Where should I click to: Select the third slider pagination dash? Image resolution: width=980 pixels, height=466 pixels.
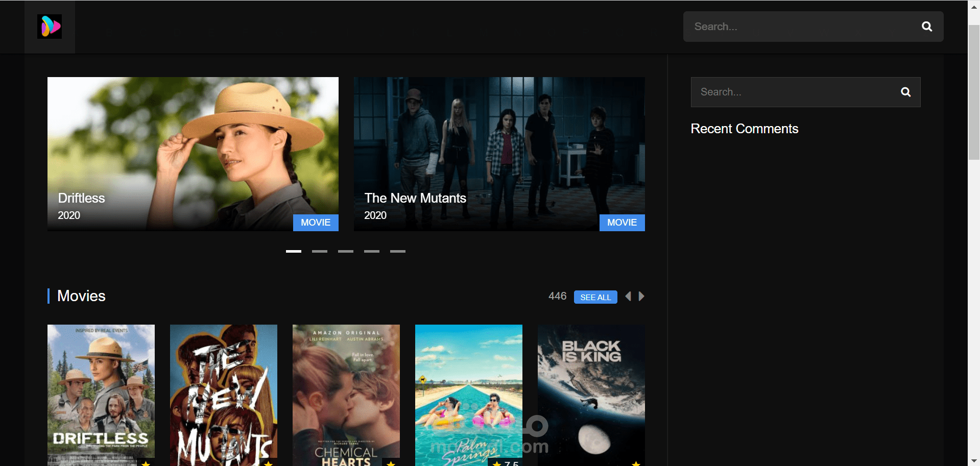pos(346,251)
